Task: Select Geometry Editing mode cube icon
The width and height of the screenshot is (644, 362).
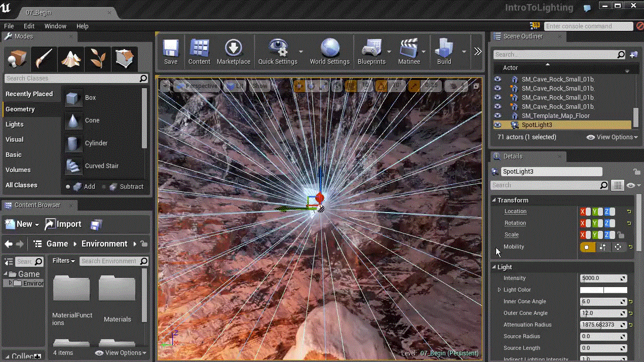Action: [125, 59]
